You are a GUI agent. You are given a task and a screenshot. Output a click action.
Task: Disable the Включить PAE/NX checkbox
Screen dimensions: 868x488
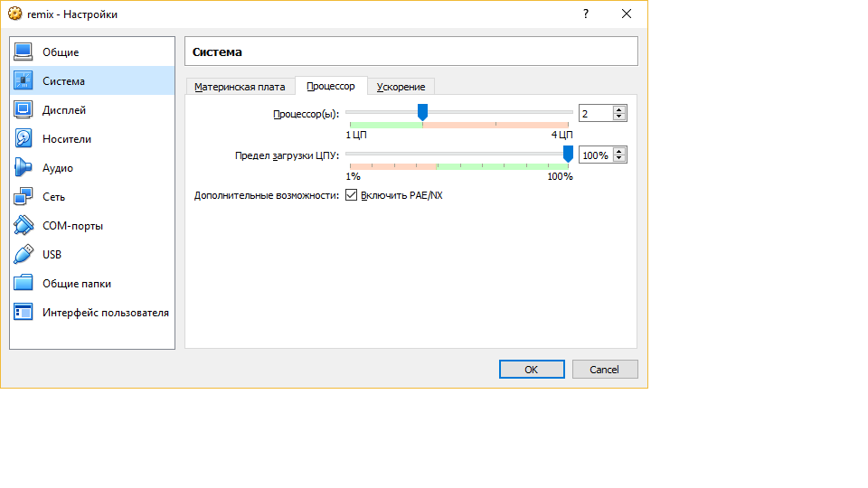(x=352, y=195)
